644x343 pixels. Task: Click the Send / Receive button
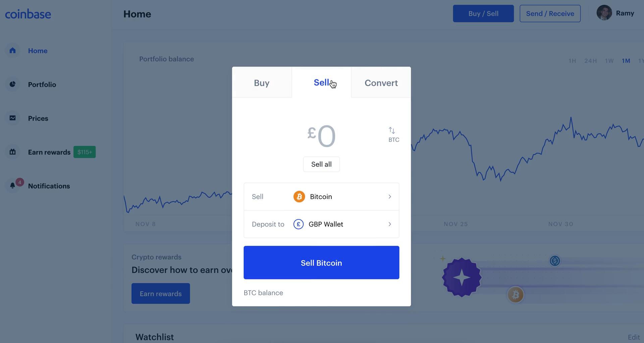pyautogui.click(x=550, y=13)
